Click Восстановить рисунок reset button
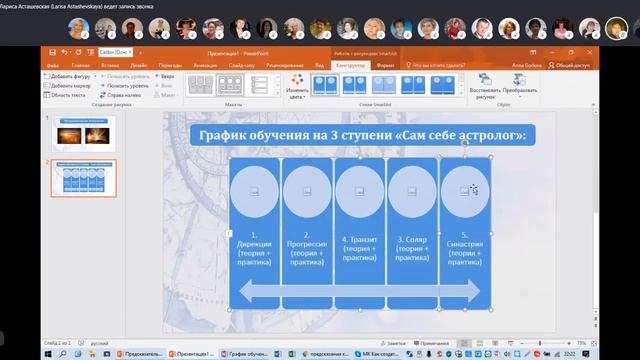The width and height of the screenshot is (640, 360). (x=485, y=86)
